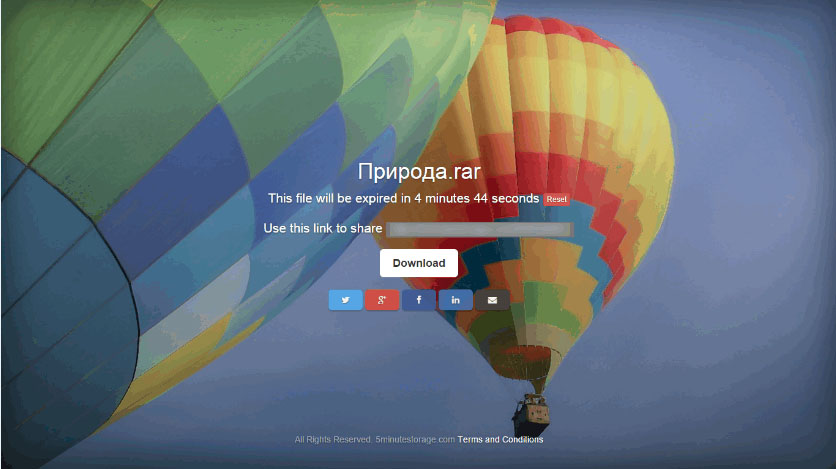Share the file on Facebook
This screenshot has width=836, height=469.
click(x=419, y=300)
